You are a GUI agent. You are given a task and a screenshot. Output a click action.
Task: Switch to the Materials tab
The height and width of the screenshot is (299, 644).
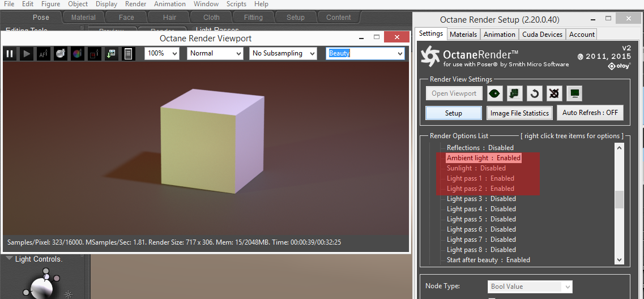[x=463, y=35]
